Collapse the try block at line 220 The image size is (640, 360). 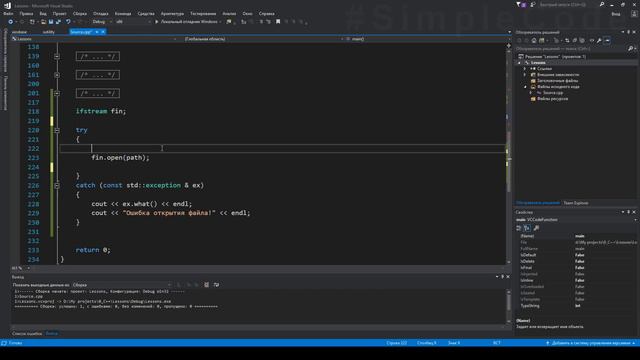click(57, 130)
